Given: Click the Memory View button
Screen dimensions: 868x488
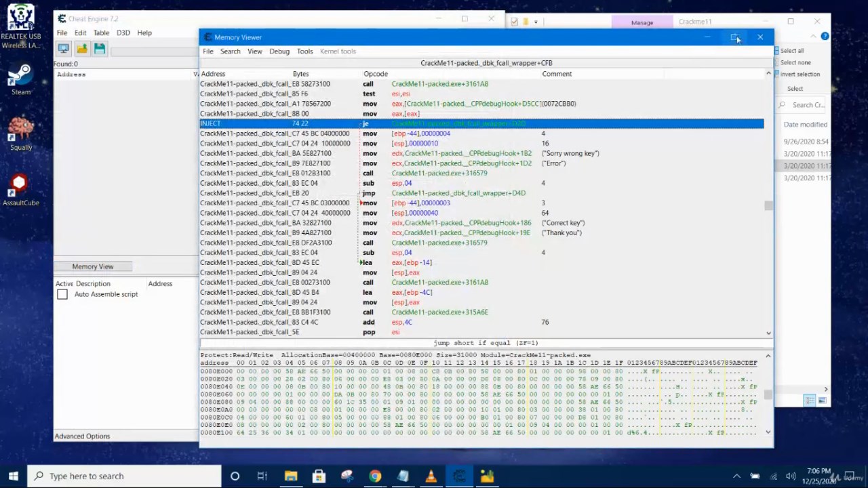Looking at the screenshot, I should pyautogui.click(x=93, y=266).
